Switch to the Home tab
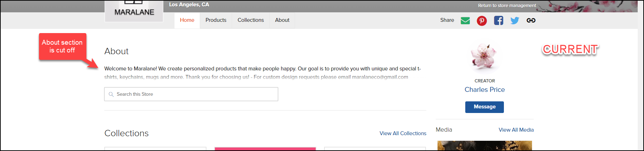 [187, 20]
